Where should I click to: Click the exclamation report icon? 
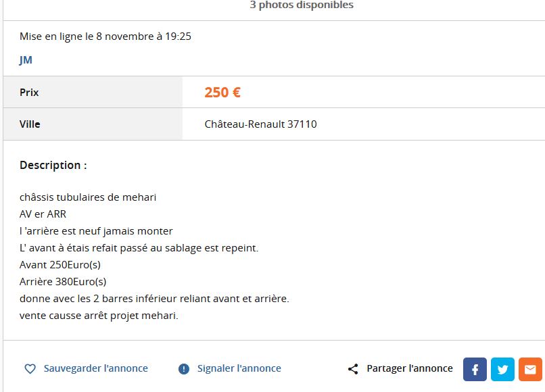point(184,369)
